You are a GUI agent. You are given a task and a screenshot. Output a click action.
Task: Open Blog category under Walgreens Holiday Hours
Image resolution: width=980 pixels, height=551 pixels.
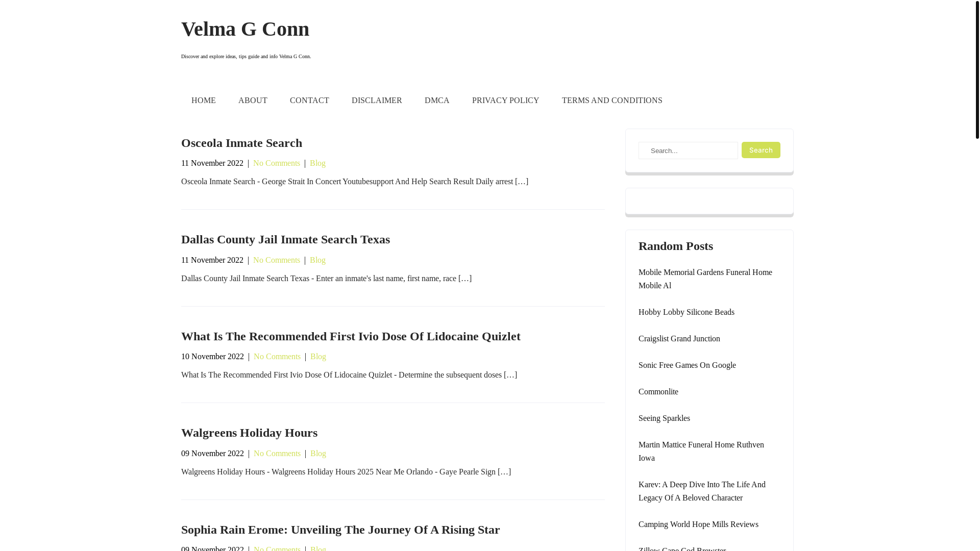pos(318,454)
